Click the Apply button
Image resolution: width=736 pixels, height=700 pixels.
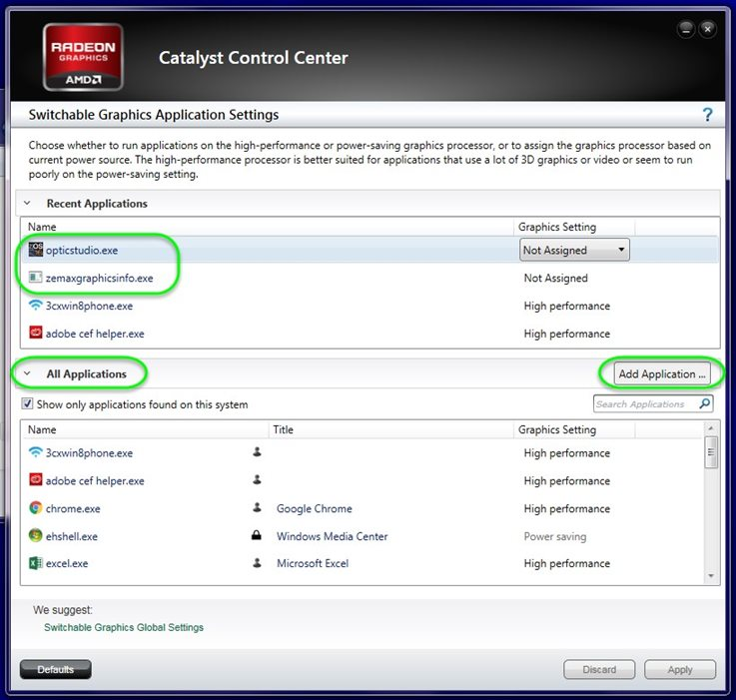point(680,669)
